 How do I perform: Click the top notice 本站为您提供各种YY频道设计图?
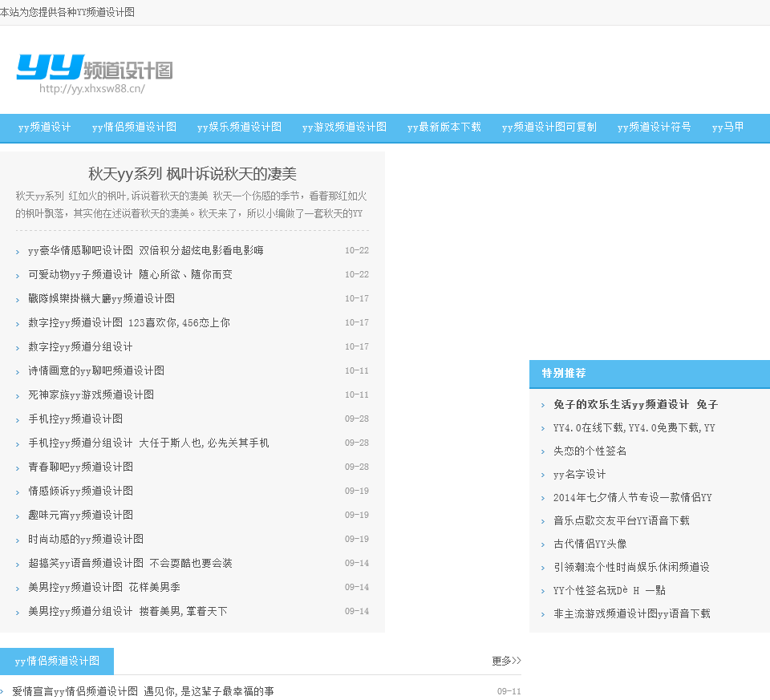tap(67, 12)
